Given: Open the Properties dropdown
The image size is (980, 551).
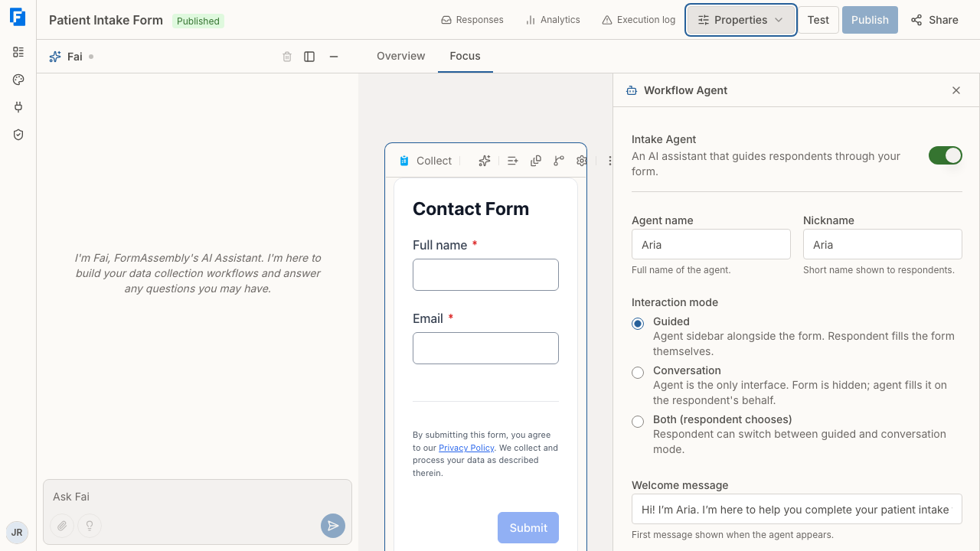Looking at the screenshot, I should [x=741, y=20].
